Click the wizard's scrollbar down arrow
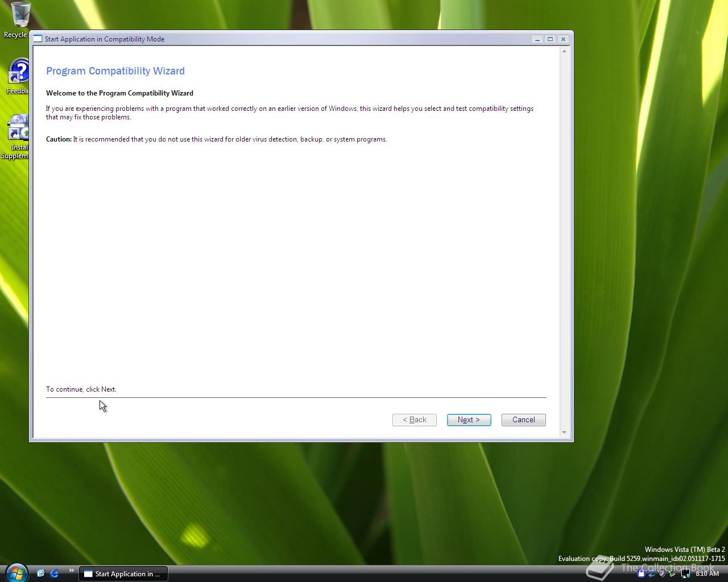 (x=564, y=433)
